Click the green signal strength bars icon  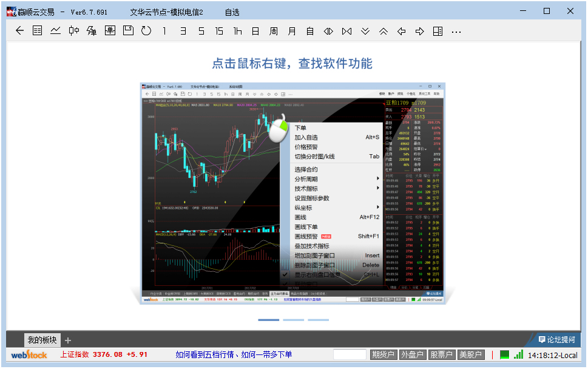pyautogui.click(x=519, y=354)
